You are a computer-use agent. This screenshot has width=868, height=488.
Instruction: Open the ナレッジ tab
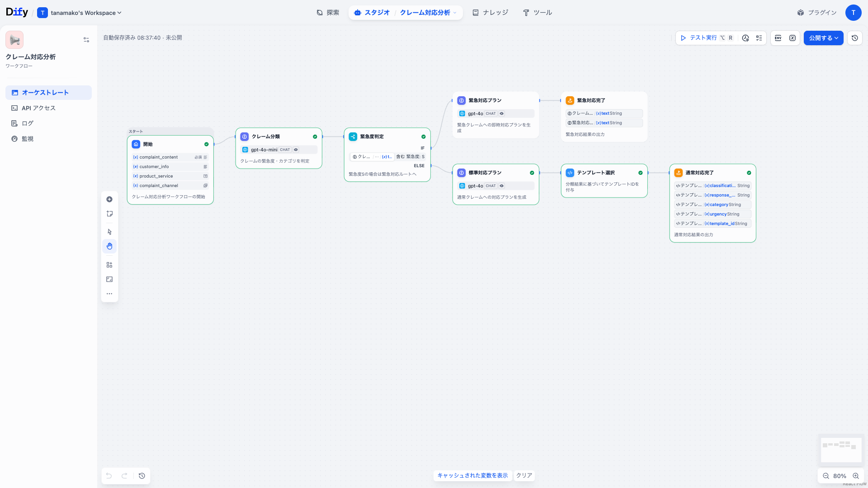pyautogui.click(x=491, y=13)
